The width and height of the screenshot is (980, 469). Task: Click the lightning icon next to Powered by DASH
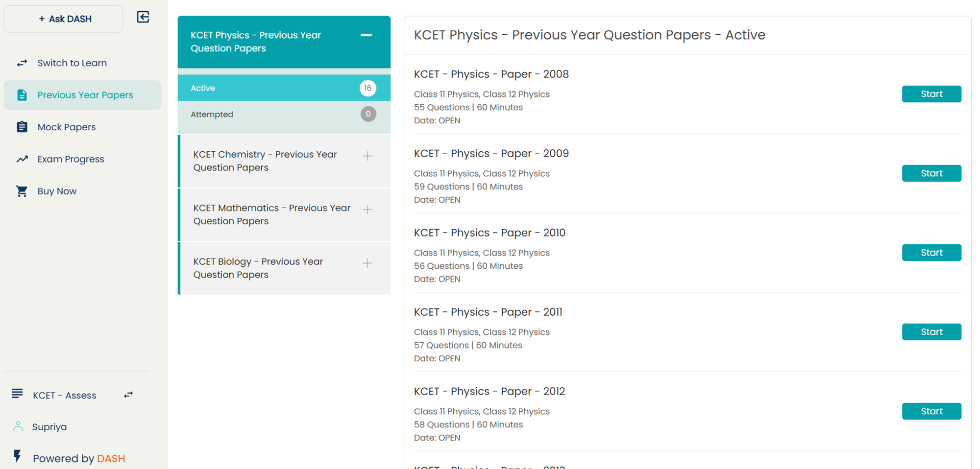tap(18, 457)
